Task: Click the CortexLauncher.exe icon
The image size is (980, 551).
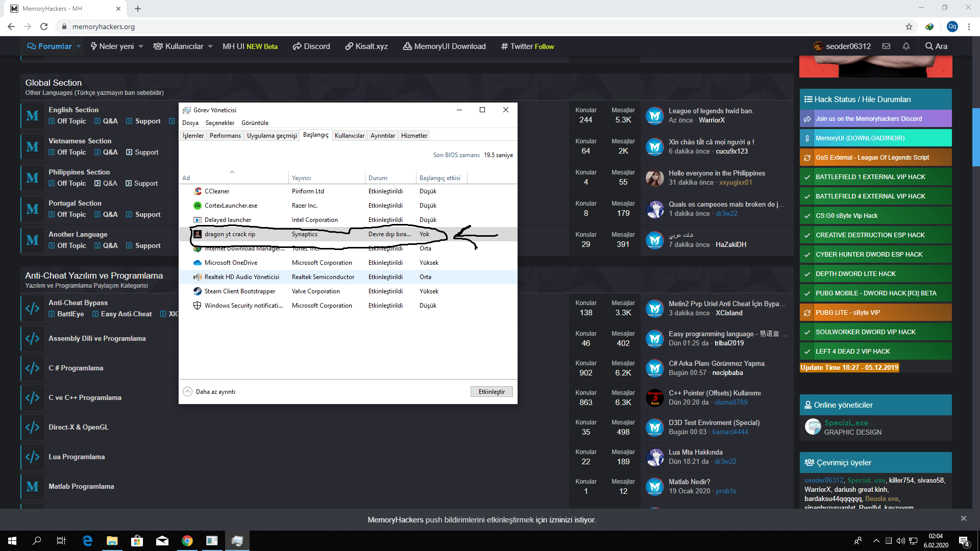Action: pos(198,206)
